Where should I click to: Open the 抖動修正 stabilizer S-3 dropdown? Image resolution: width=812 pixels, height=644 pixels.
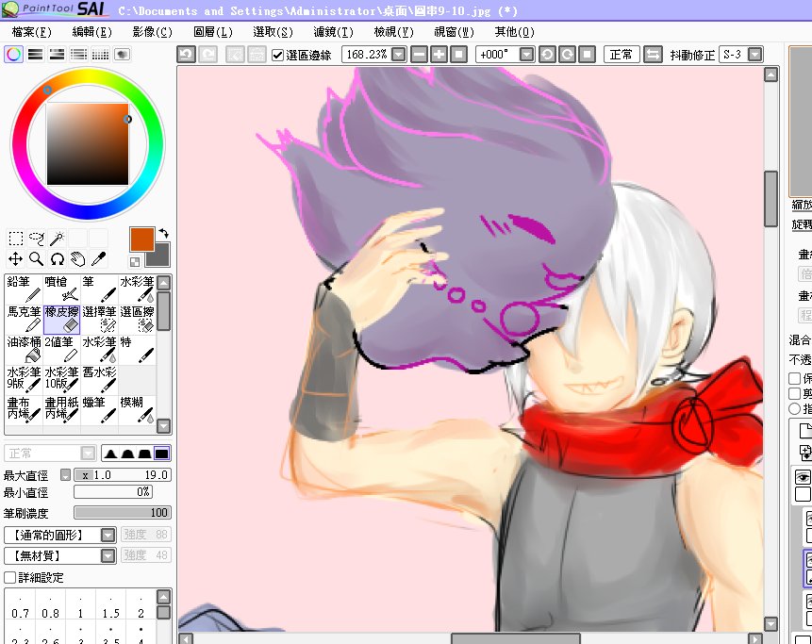point(755,55)
